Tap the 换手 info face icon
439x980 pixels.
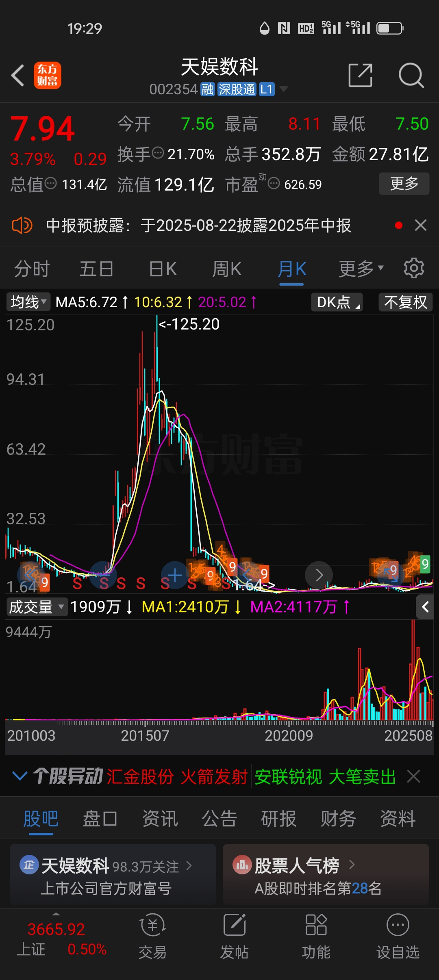158,153
